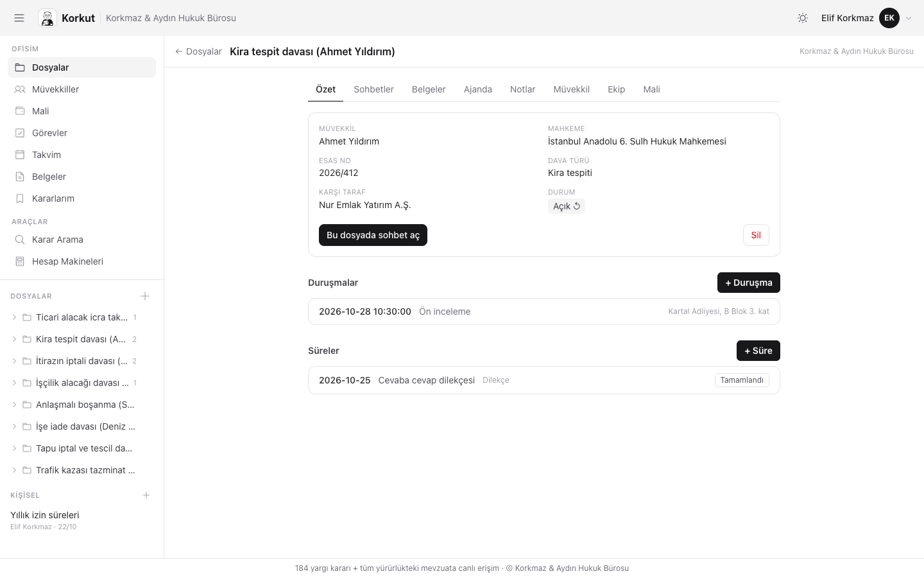Switch to the Ekip tab
The image size is (924, 578).
pos(617,89)
